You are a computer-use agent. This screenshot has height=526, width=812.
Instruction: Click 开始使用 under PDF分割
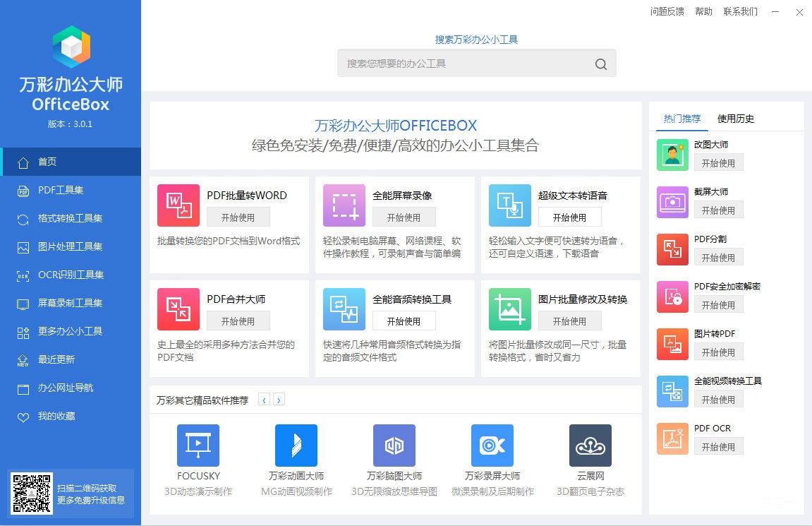tap(718, 257)
